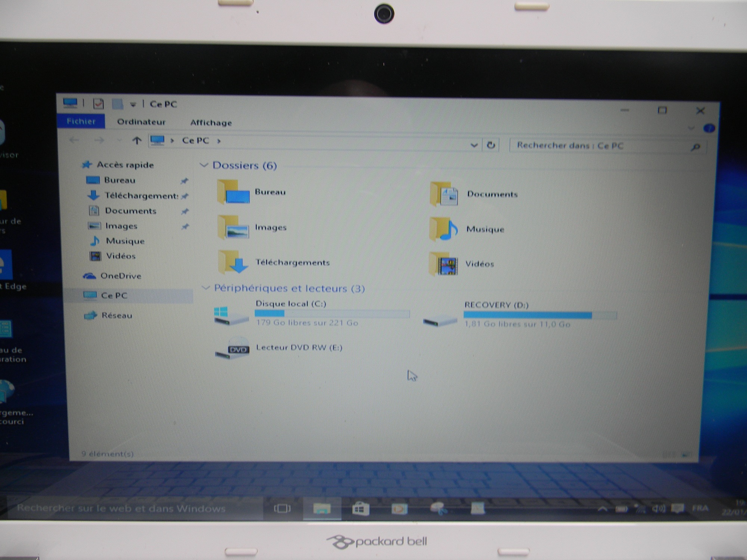Screen dimensions: 747x560
Task: Click the Ce PC breadcrumb in address bar
Action: click(195, 140)
